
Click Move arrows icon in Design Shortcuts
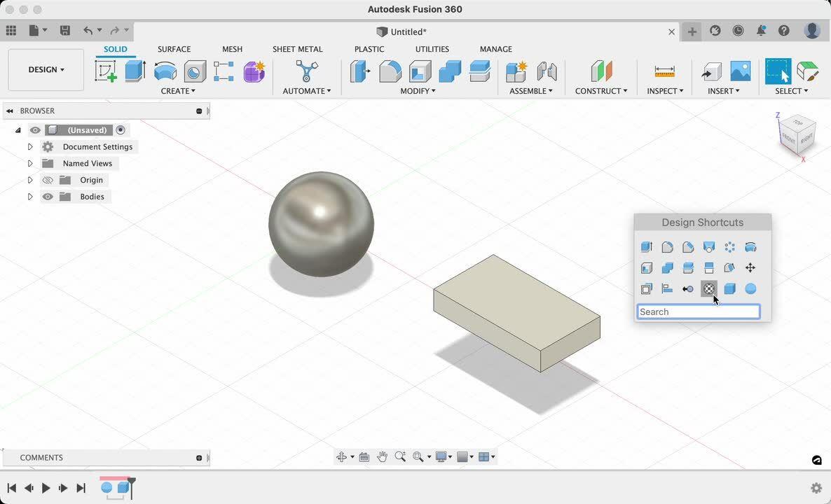[x=750, y=268]
